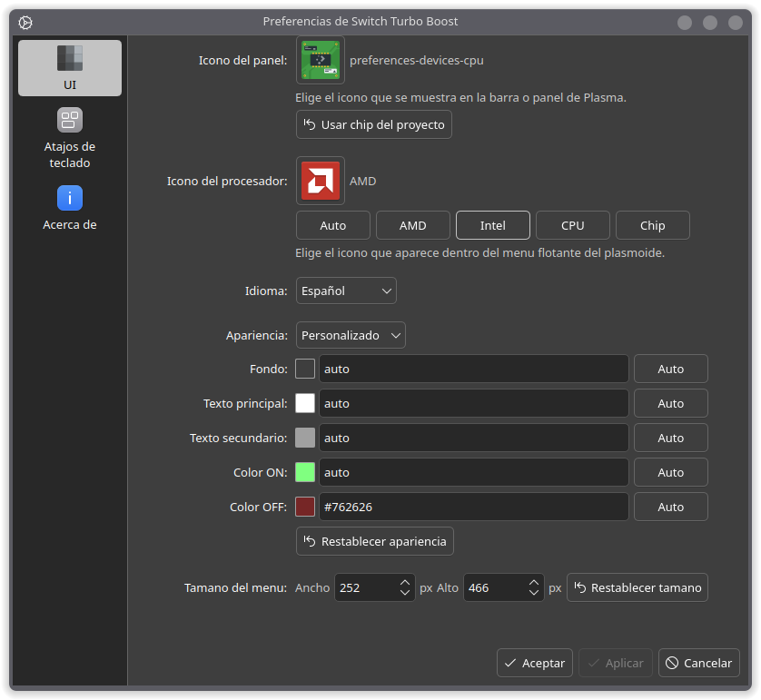Open the Idioma dropdown showing Español
Screen dimensions: 761x700
click(346, 291)
